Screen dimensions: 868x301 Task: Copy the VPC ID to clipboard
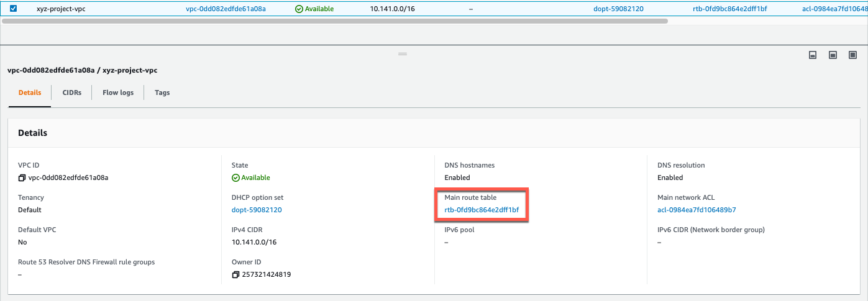(x=22, y=178)
